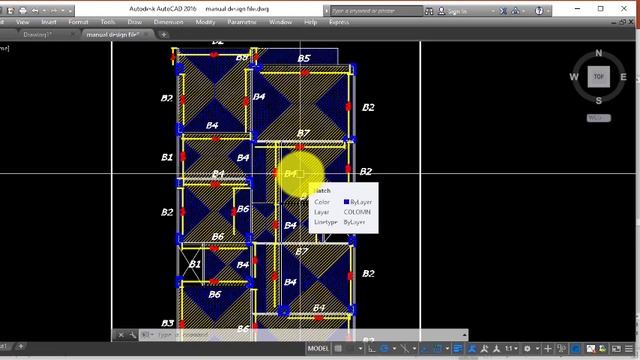
Task: Open the Parametric menu
Action: click(242, 22)
